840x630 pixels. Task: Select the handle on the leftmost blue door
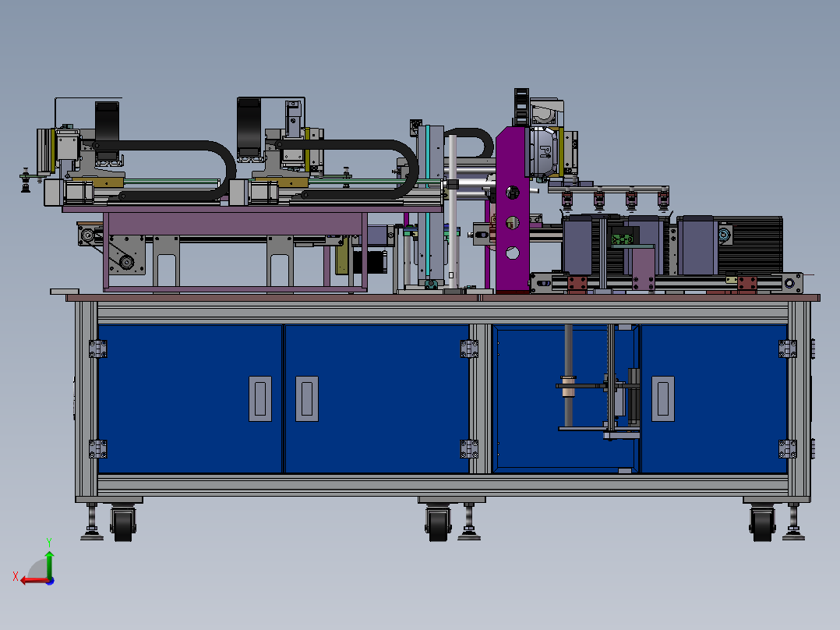coord(259,398)
